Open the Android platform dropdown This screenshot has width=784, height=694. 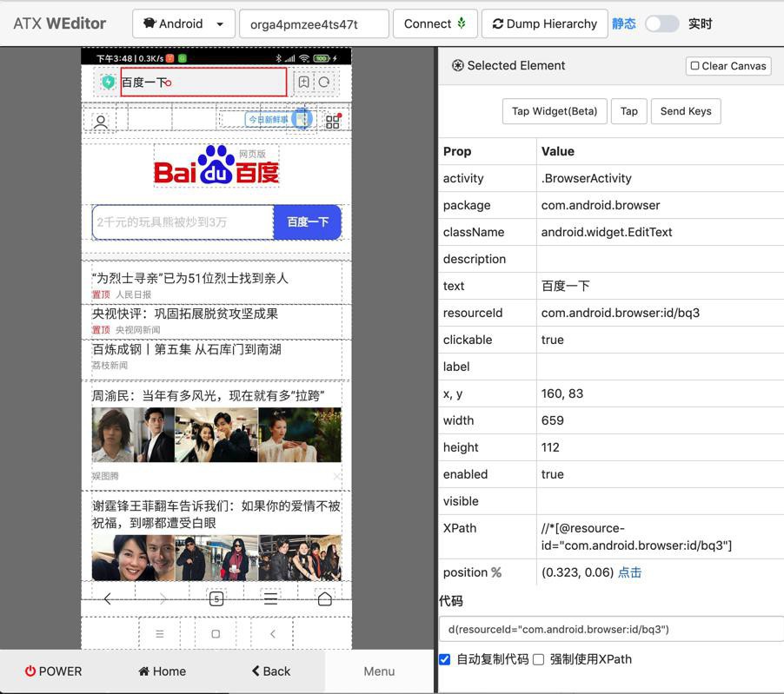click(183, 23)
